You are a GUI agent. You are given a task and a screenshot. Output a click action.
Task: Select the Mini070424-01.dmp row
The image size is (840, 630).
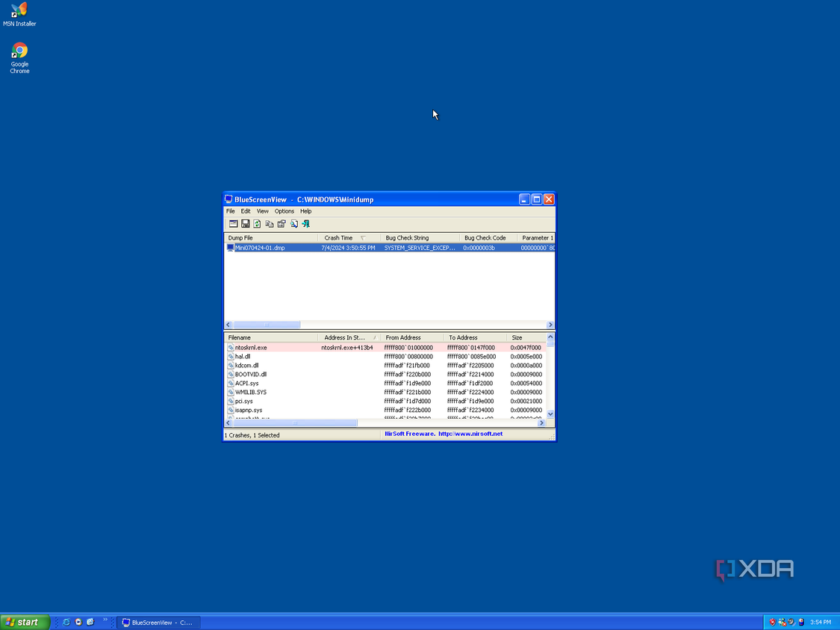(390, 248)
